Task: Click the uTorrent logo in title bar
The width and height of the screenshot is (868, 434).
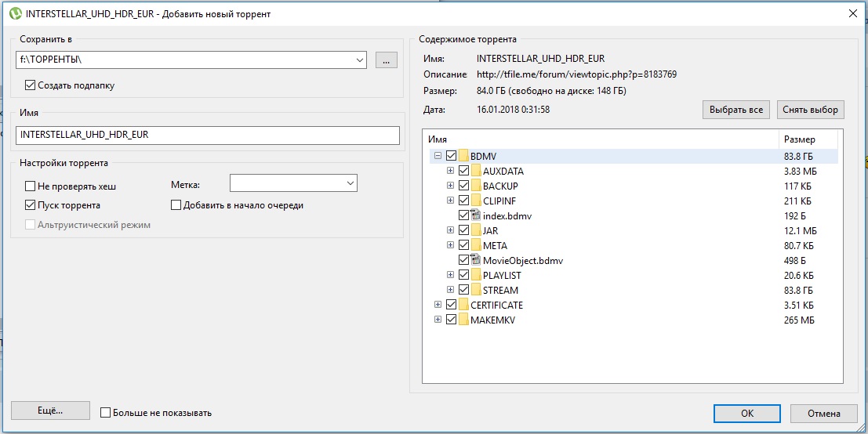Action: (14, 13)
